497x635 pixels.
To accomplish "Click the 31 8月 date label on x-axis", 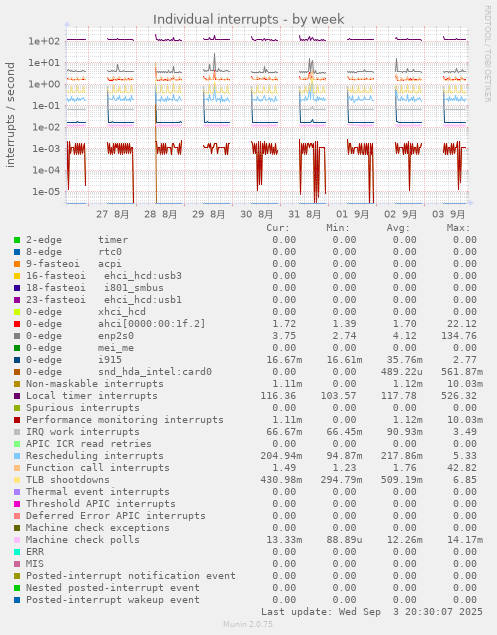I will pyautogui.click(x=305, y=214).
